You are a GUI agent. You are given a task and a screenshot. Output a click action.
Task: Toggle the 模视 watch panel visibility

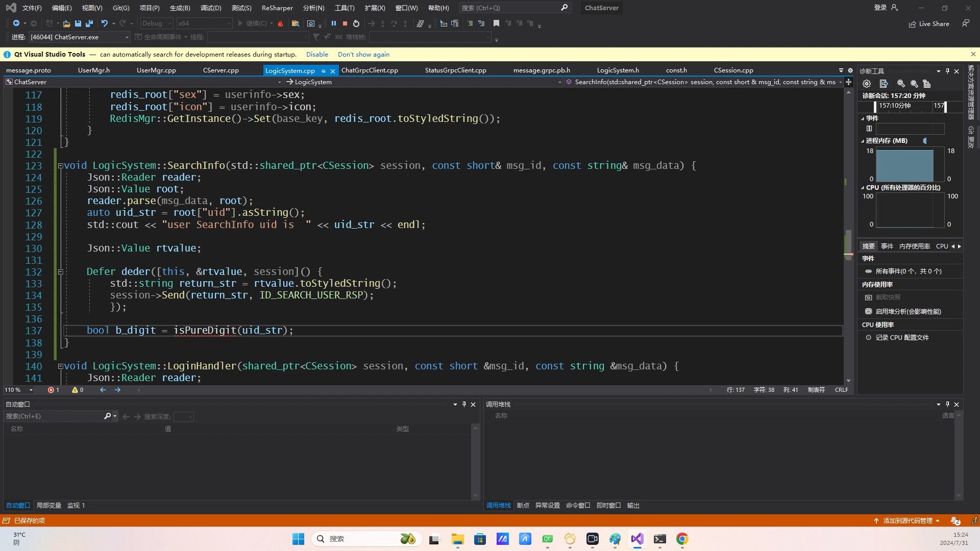click(76, 505)
